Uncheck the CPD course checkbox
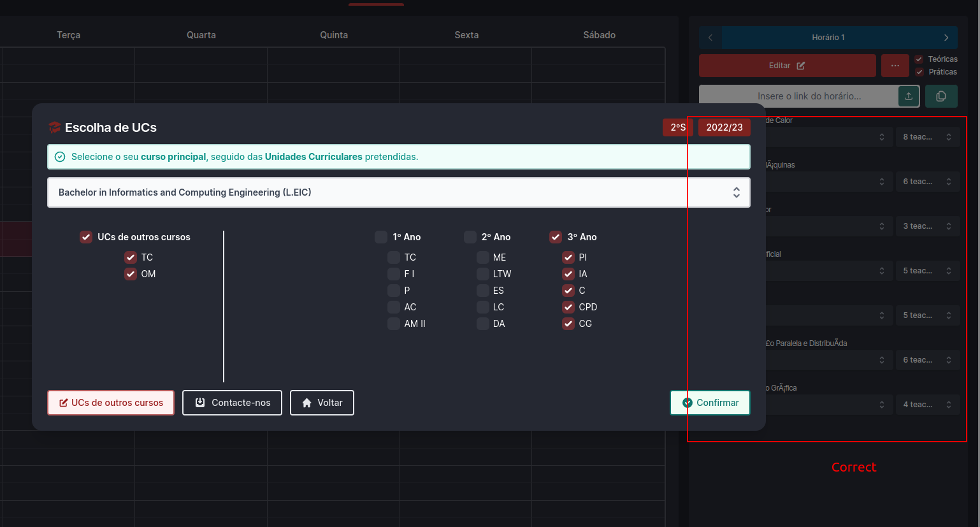 coord(568,307)
